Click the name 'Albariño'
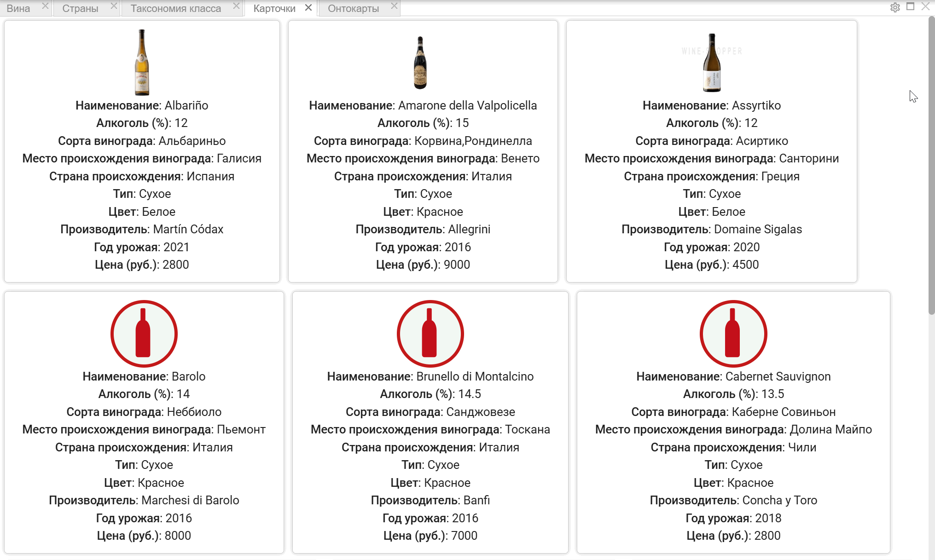 click(186, 105)
